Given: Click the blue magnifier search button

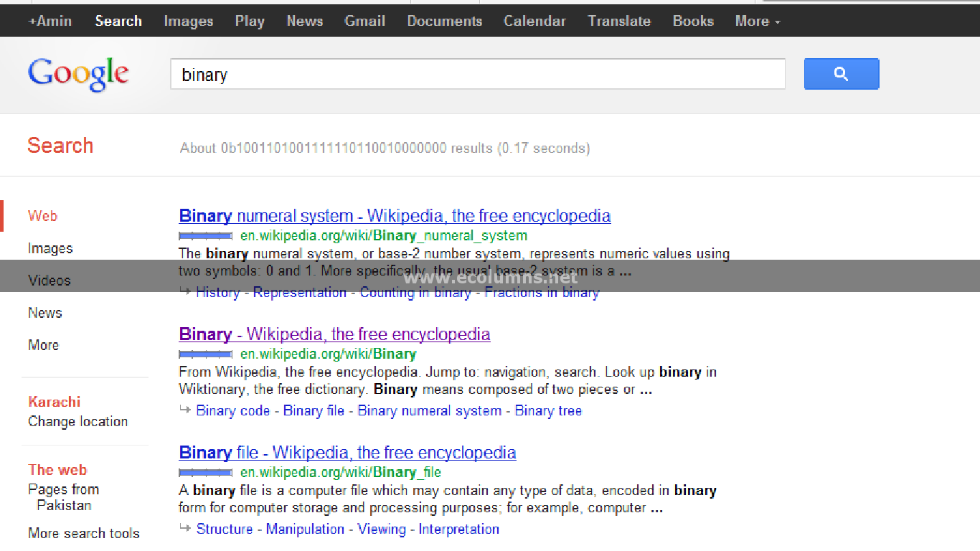Looking at the screenshot, I should (x=842, y=74).
